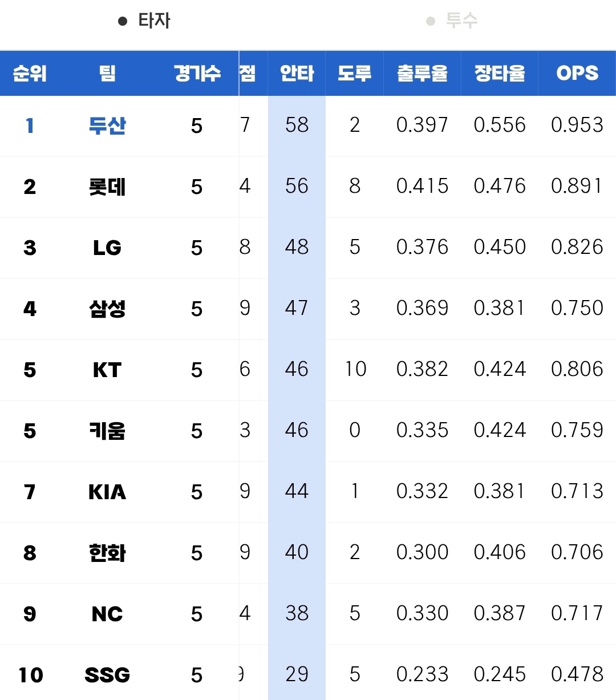Select the 삼성 team name
Screen dimensions: 616x700
[107, 309]
